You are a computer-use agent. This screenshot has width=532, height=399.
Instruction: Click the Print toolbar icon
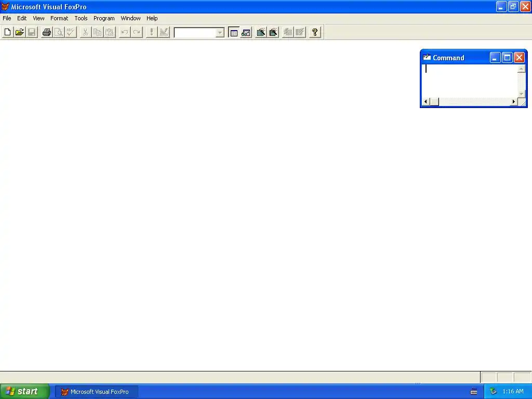tap(46, 32)
